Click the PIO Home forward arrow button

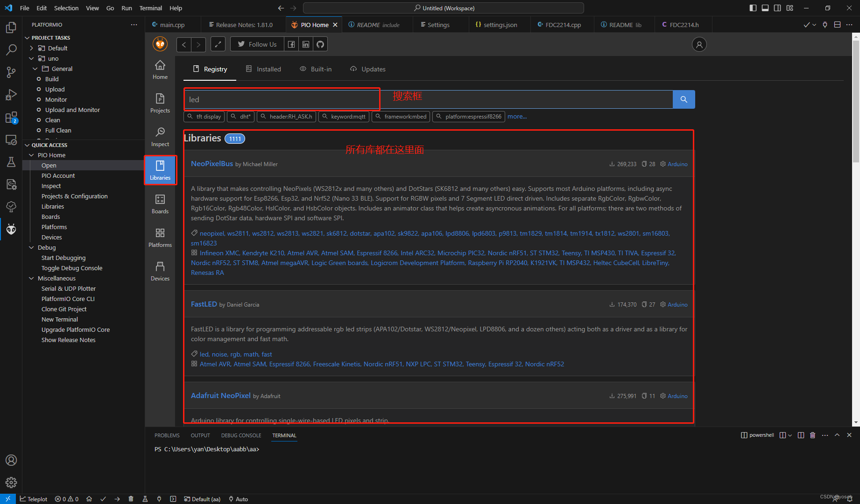coord(198,44)
